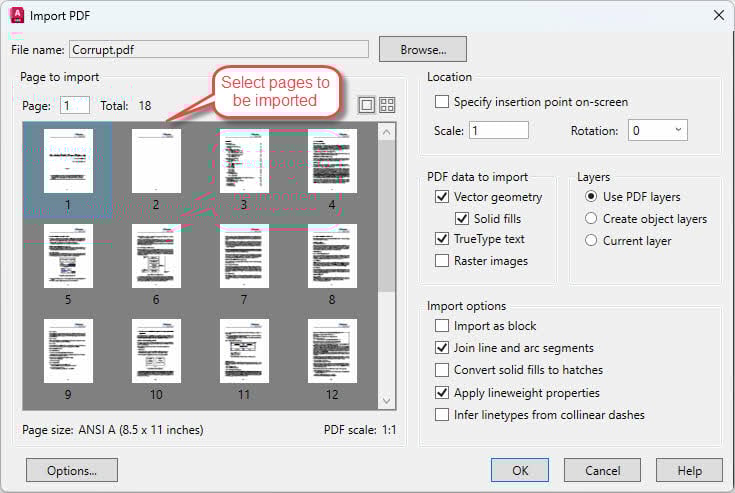The width and height of the screenshot is (735, 493).
Task: Select page 8 thumbnail
Action: 332,256
